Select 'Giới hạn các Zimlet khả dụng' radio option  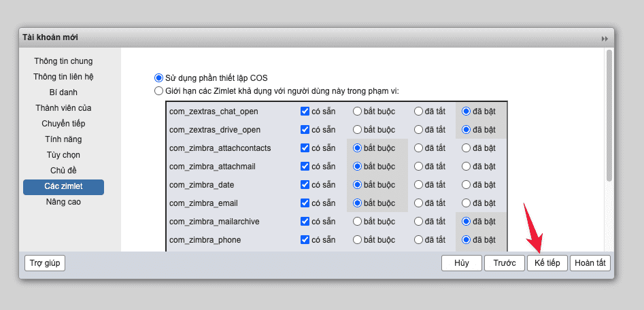click(159, 90)
